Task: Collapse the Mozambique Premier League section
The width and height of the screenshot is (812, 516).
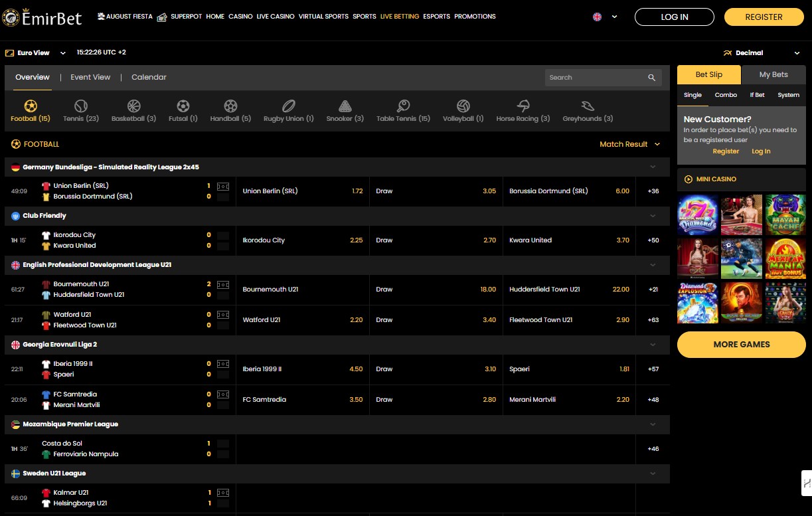Action: click(x=653, y=424)
